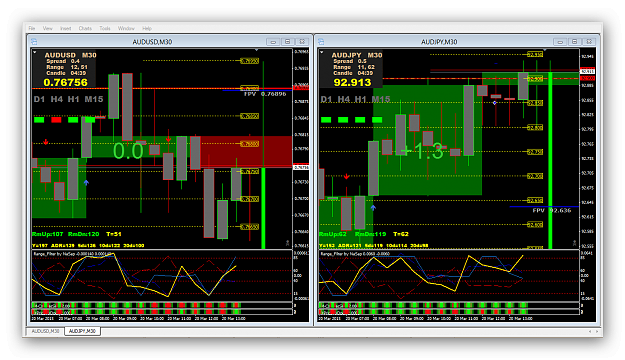The width and height of the screenshot is (625, 360).
Task: Click the RmDn:120 readout in AUDUSD
Action: point(83,234)
